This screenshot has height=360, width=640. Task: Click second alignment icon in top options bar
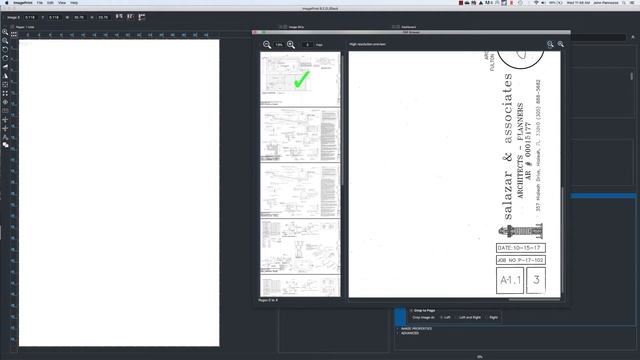pyautogui.click(x=130, y=17)
